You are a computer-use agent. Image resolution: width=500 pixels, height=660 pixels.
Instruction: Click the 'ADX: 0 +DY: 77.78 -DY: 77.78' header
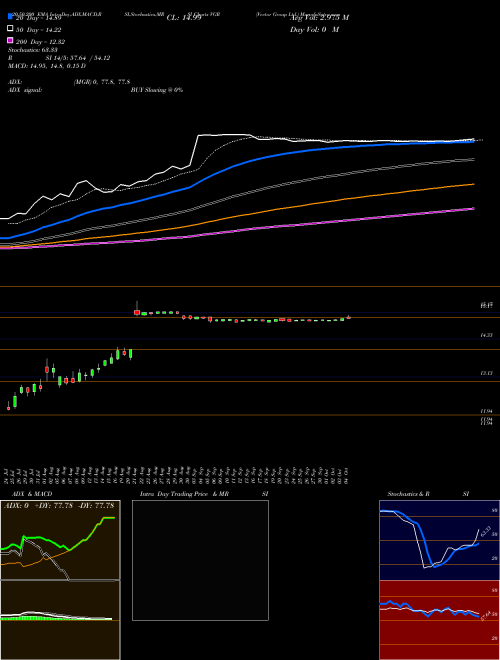59,506
